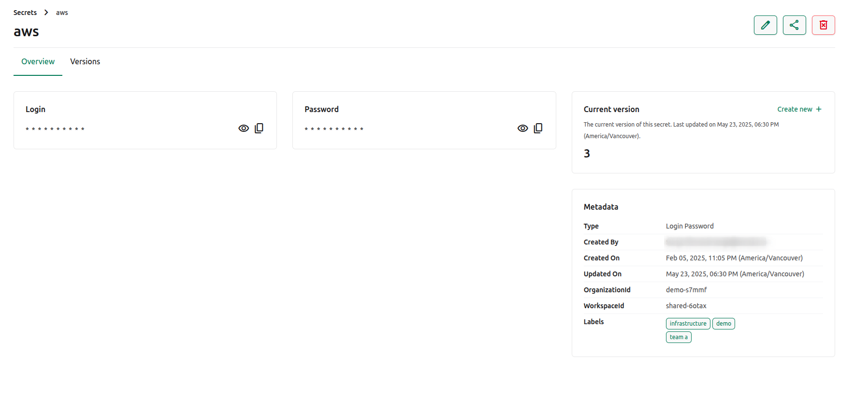Click the blurred Created By value
Image resolution: width=868 pixels, height=400 pixels.
click(x=716, y=242)
